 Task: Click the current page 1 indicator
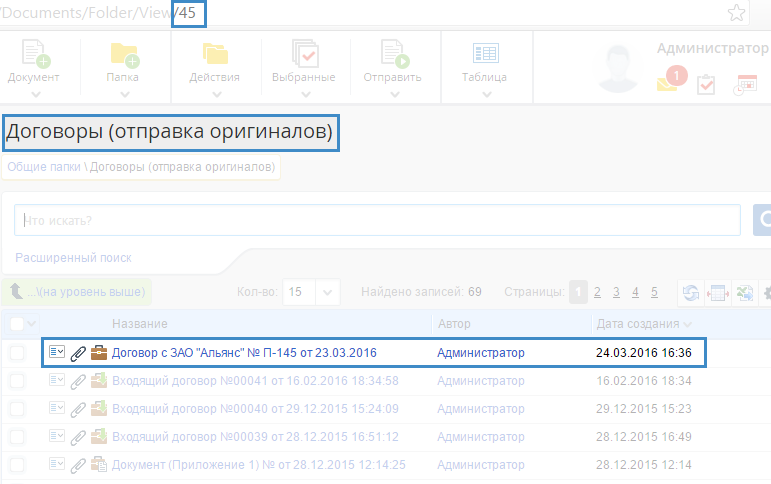point(578,292)
